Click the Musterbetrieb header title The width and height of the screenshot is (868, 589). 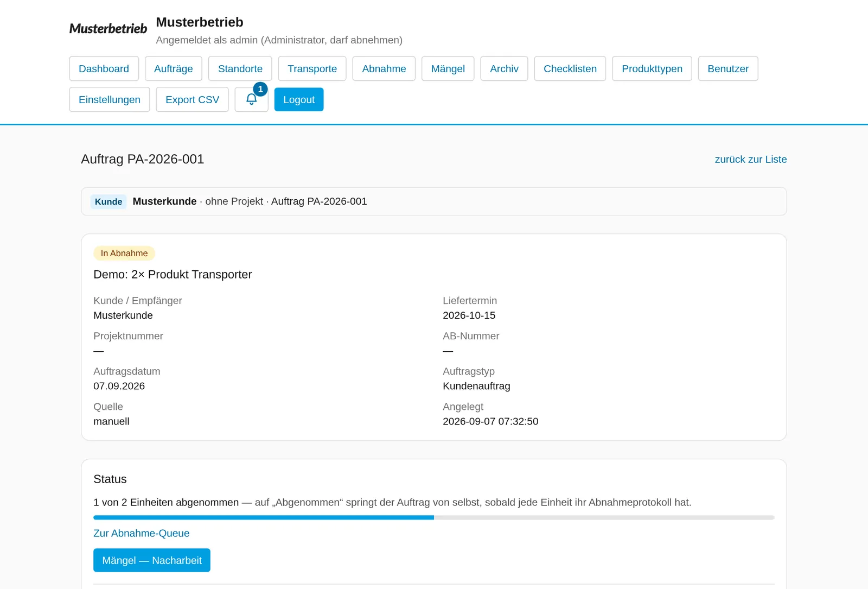200,22
